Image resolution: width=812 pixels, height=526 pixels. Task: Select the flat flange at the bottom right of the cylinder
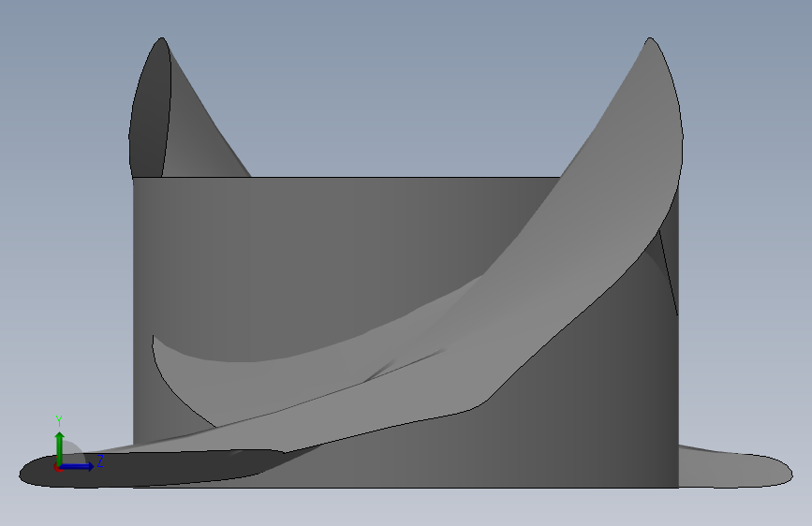(735, 467)
